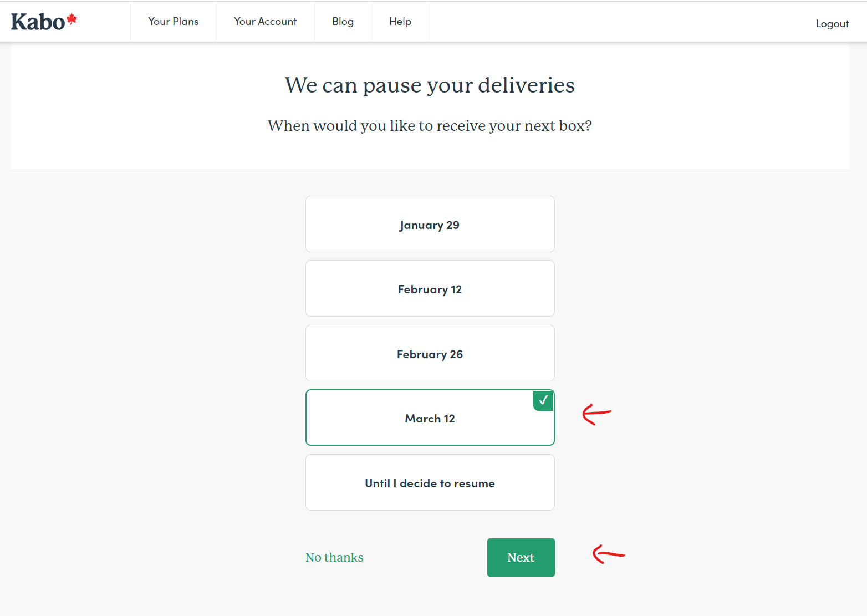Select the March 12 option
The image size is (867, 616).
coord(430,418)
